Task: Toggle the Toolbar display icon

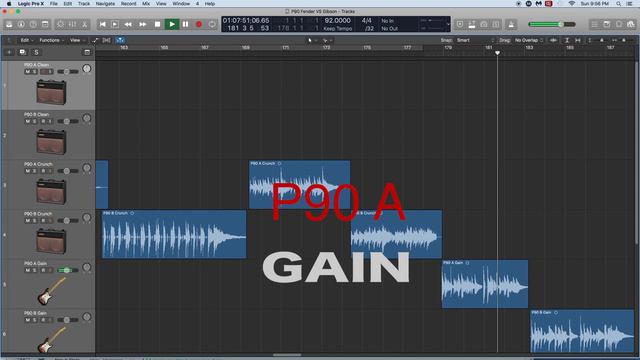Action: coord(45,24)
